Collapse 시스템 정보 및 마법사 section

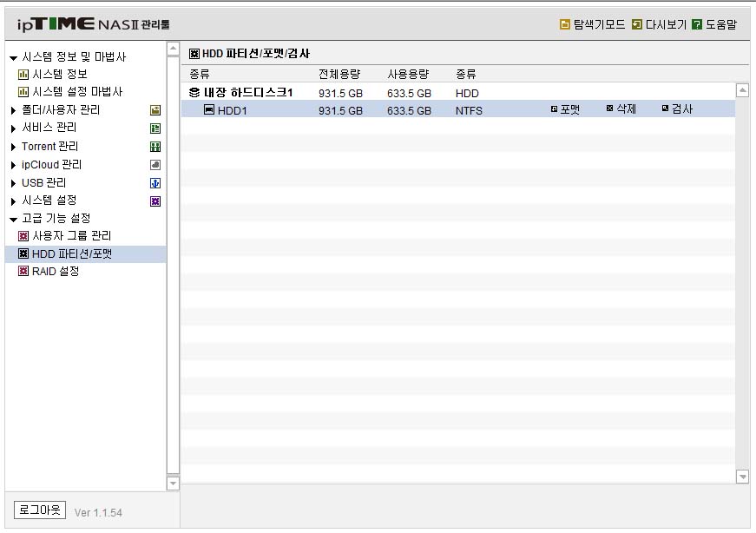14,58
